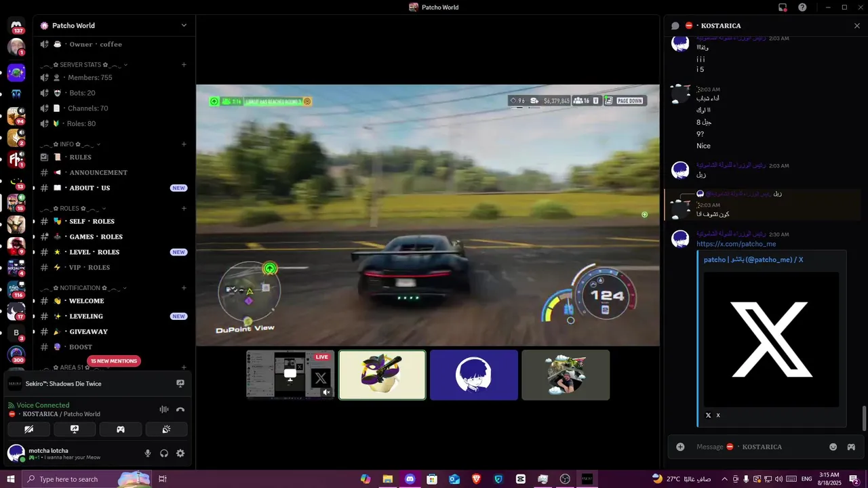Image resolution: width=868 pixels, height=488 pixels.
Task: Unmute the stream via speaker icon on LIVE tile
Action: click(326, 392)
